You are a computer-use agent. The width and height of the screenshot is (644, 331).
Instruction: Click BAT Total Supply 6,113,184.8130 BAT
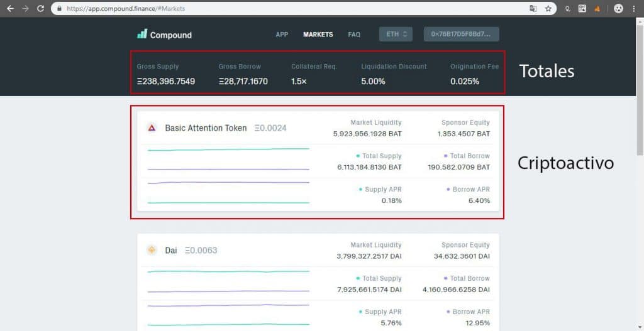pos(369,167)
